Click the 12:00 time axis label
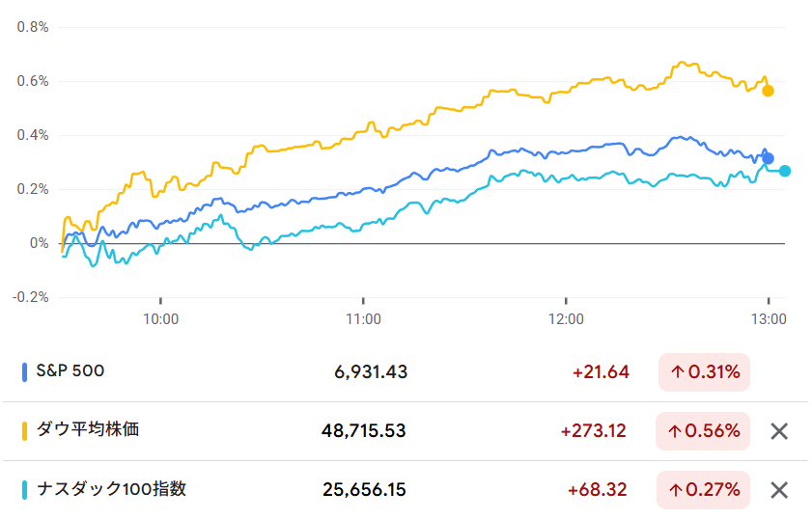The image size is (812, 519). click(x=565, y=318)
